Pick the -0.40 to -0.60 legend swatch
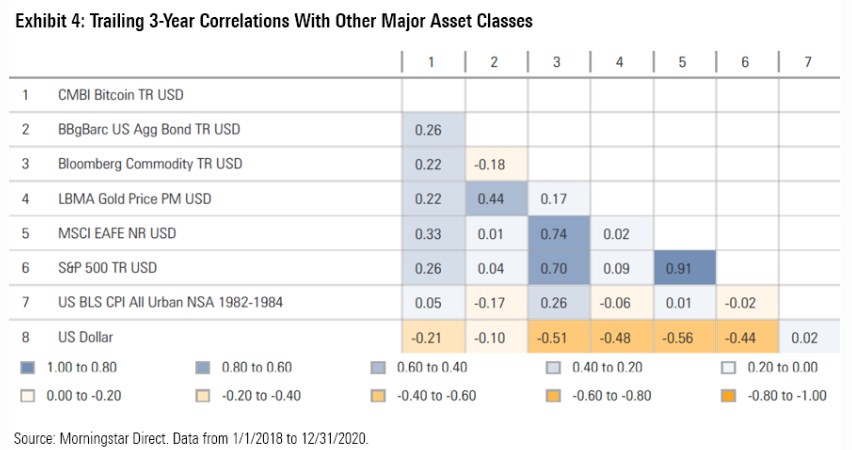The image size is (852, 450). [379, 394]
